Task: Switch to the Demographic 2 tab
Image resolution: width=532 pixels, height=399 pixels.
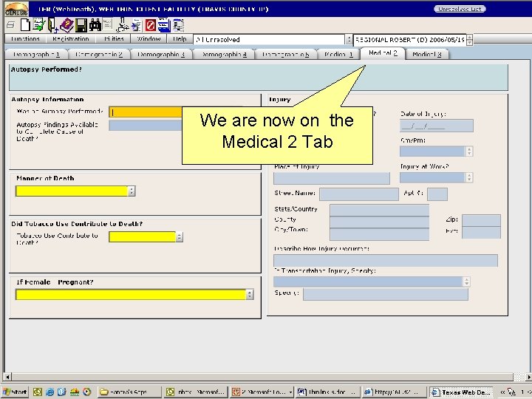Action: pos(99,54)
